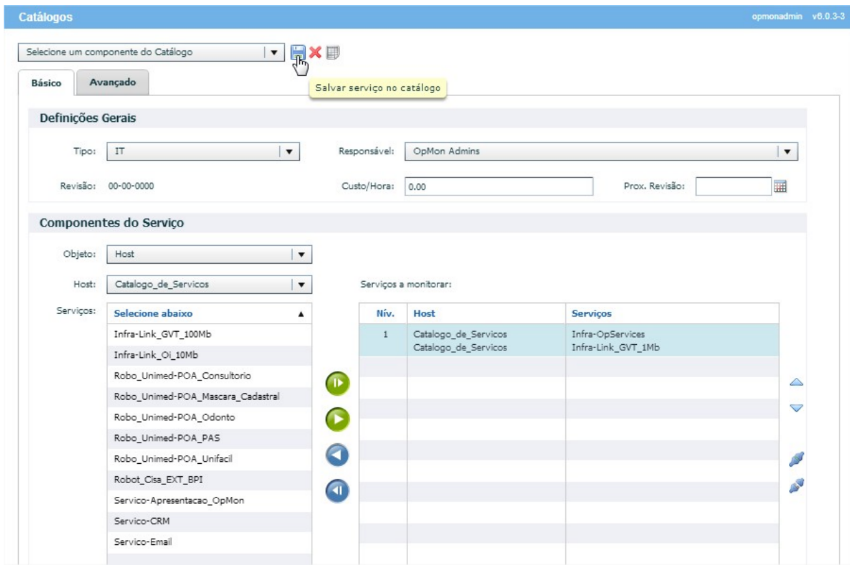Switch to the Avançado tab
Viewport: 850px width, 573px height.
(112, 82)
